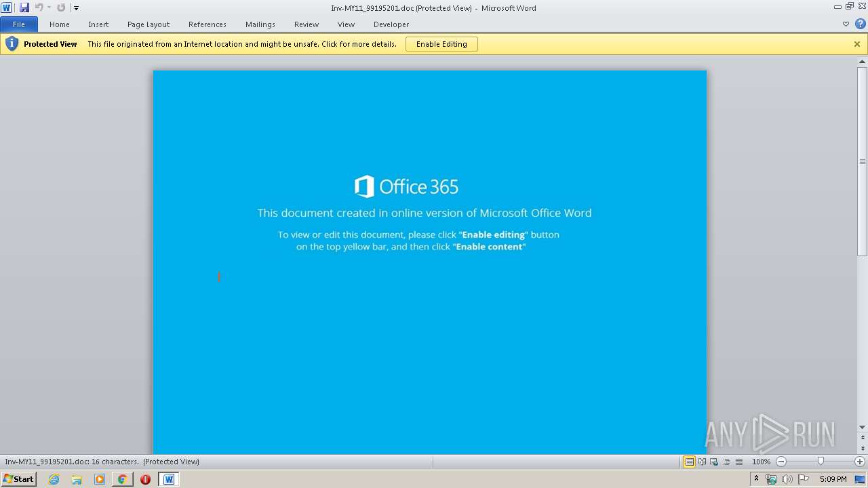
Task: Open the Page Layout tab
Action: (149, 24)
